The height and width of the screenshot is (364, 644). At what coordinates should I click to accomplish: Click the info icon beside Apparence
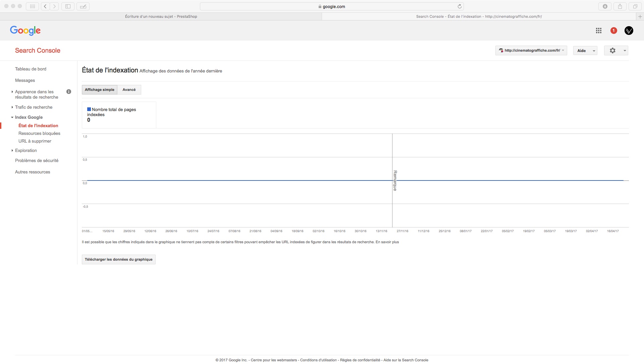(x=69, y=92)
